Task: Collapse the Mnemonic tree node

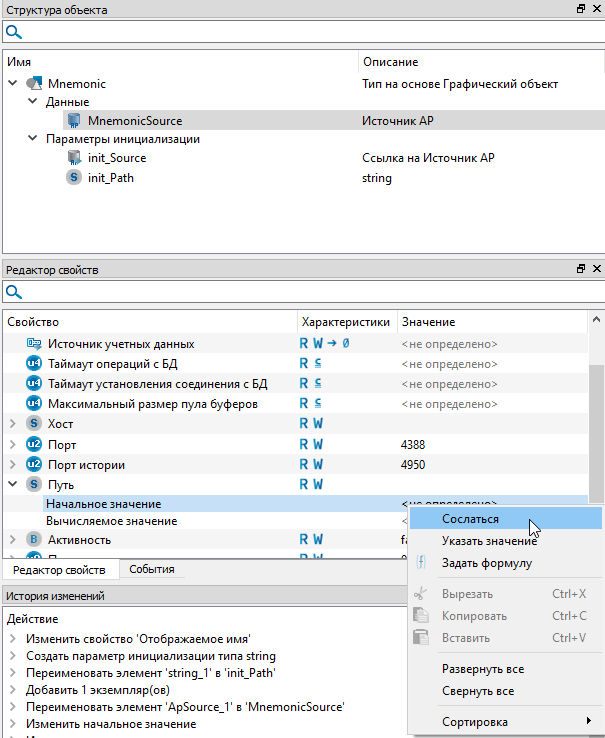Action: tap(13, 84)
